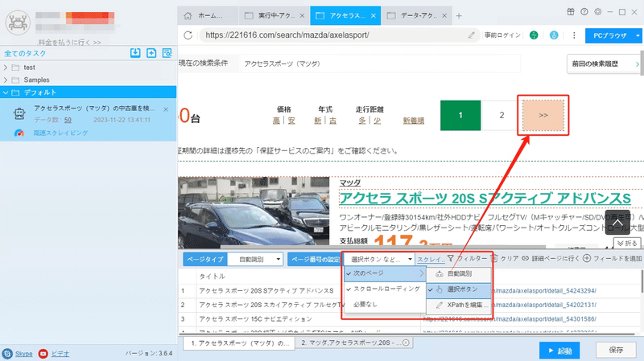Click the crab avatar icon
Viewport: 644px width, 361px height.
[18, 23]
